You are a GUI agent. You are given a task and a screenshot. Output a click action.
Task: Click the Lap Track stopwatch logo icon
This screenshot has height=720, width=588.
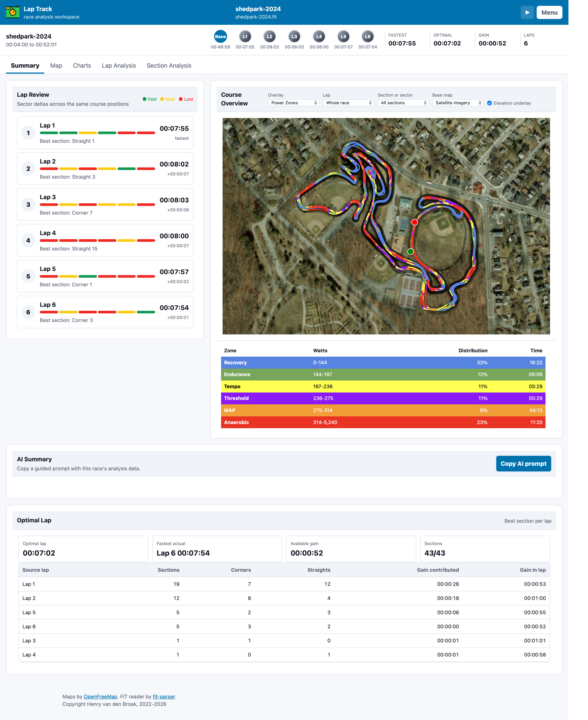(13, 12)
